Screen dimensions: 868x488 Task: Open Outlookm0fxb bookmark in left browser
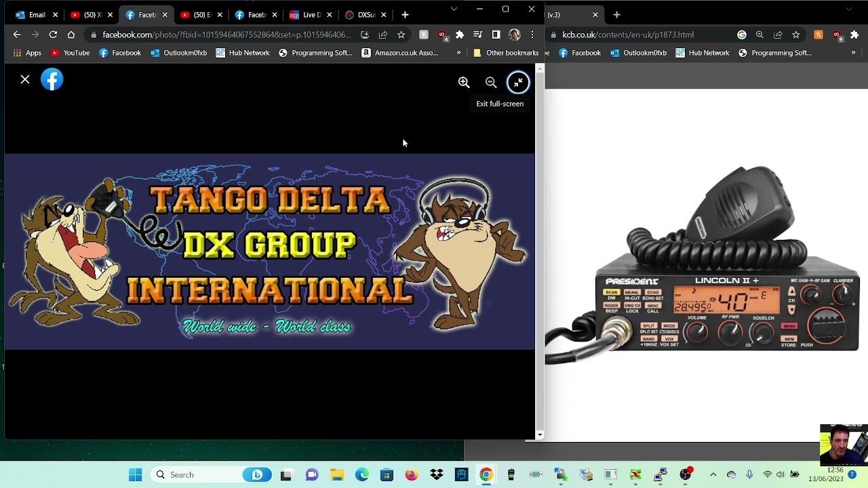click(x=178, y=53)
